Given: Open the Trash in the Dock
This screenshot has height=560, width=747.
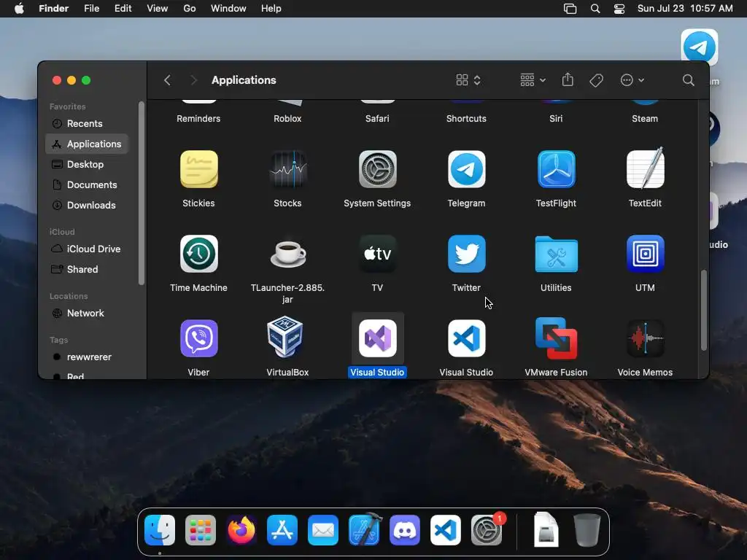Looking at the screenshot, I should pyautogui.click(x=587, y=530).
